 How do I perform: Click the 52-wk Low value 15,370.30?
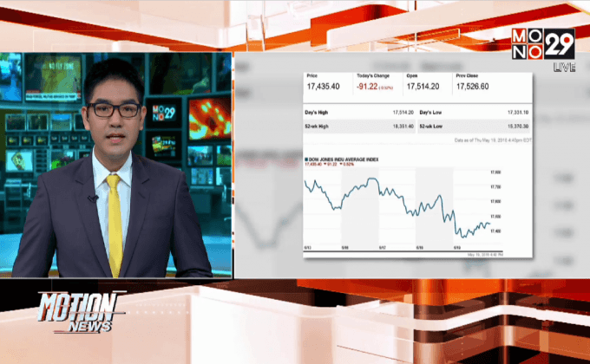518,127
